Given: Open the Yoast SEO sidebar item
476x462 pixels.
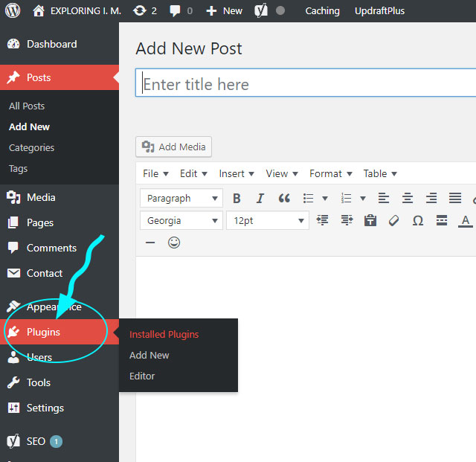Looking at the screenshot, I should point(59,441).
